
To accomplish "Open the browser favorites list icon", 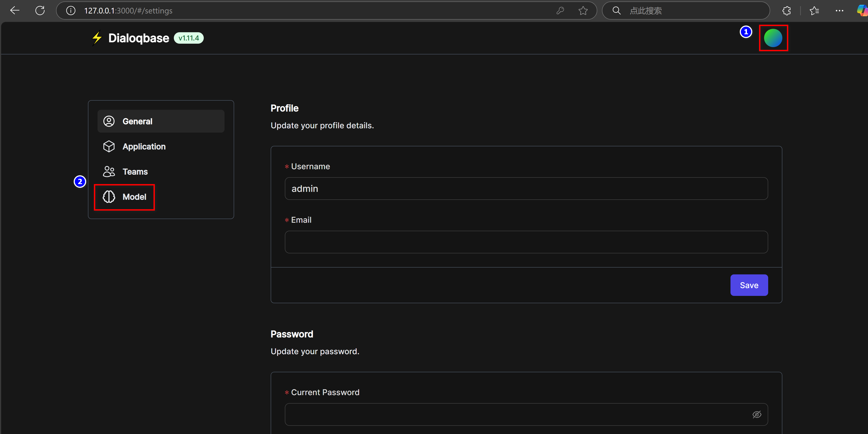I will (x=814, y=11).
